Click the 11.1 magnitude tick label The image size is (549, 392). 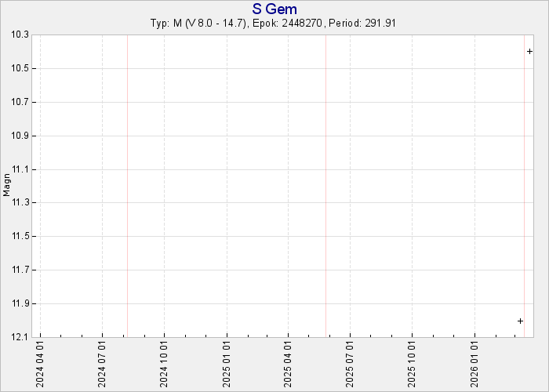click(x=20, y=169)
